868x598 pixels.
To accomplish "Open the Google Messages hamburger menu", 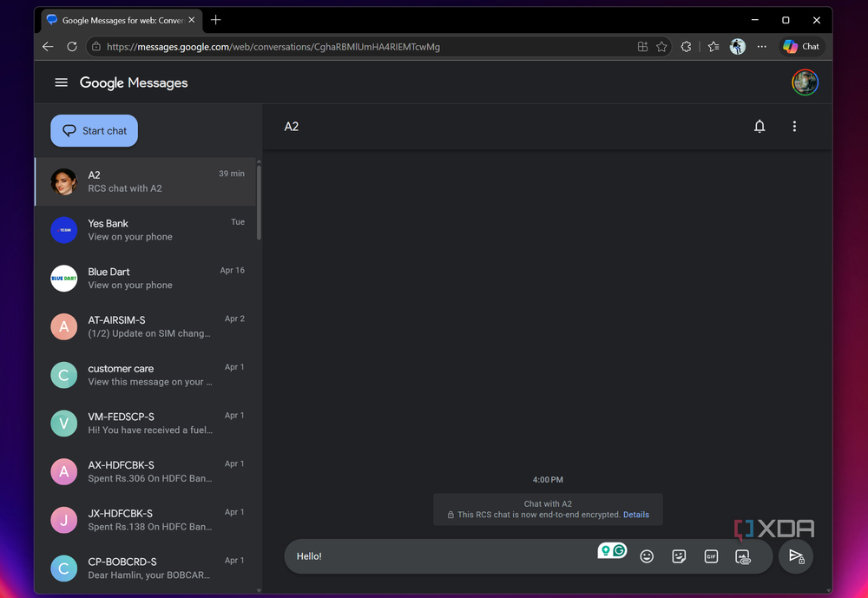I will click(61, 82).
